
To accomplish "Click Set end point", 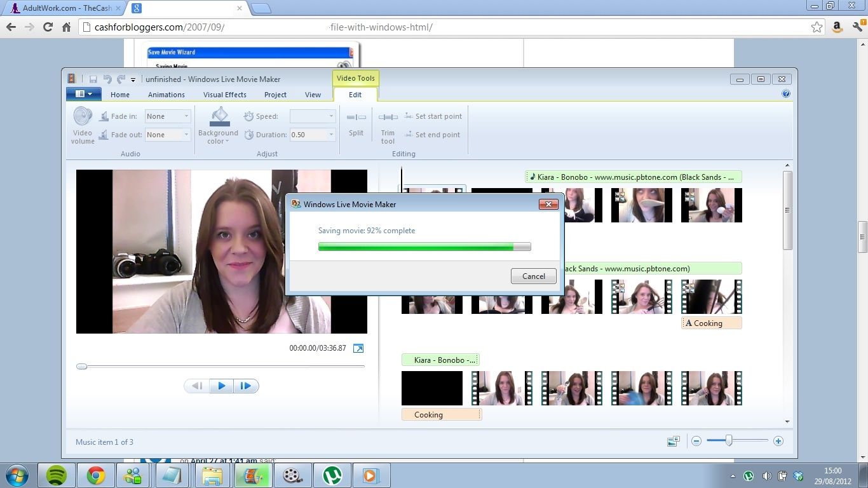I will click(432, 135).
